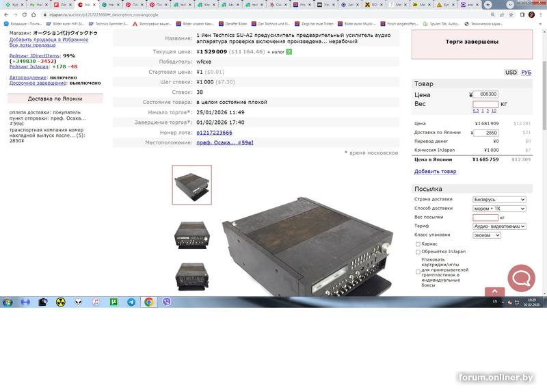Switch to the active injapan browser tab

coord(87,5)
